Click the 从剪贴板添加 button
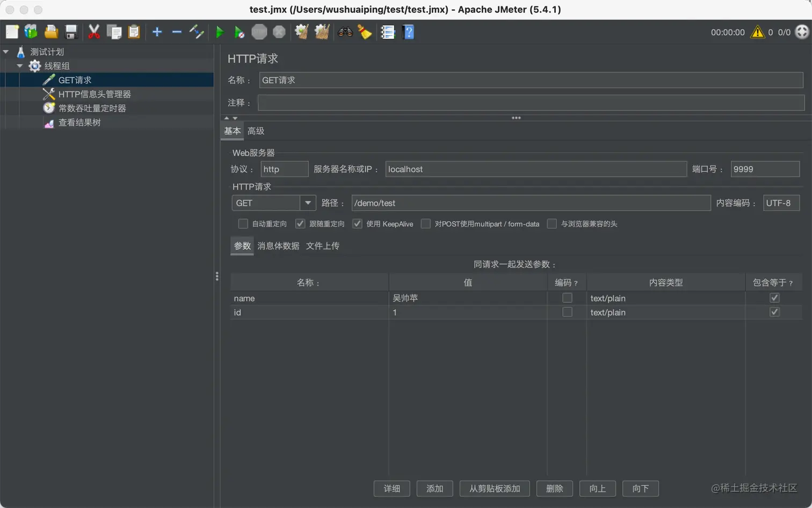Screen dimensions: 812x508 [495, 489]
